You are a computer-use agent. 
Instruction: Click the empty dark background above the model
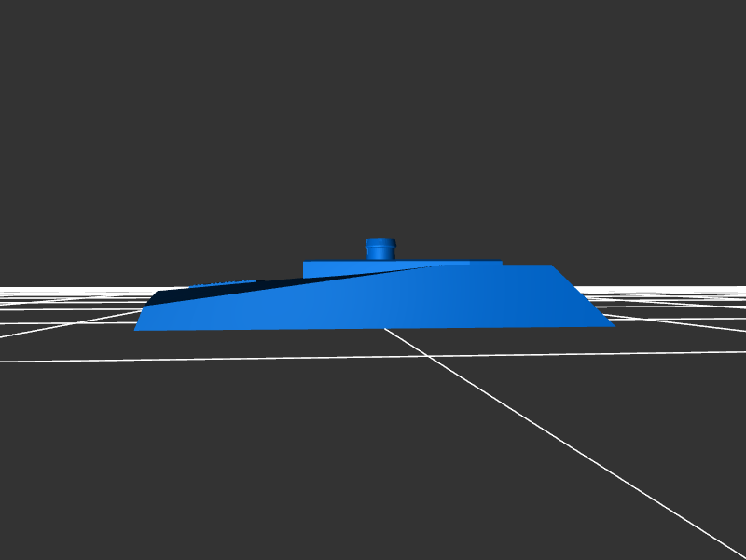373,112
